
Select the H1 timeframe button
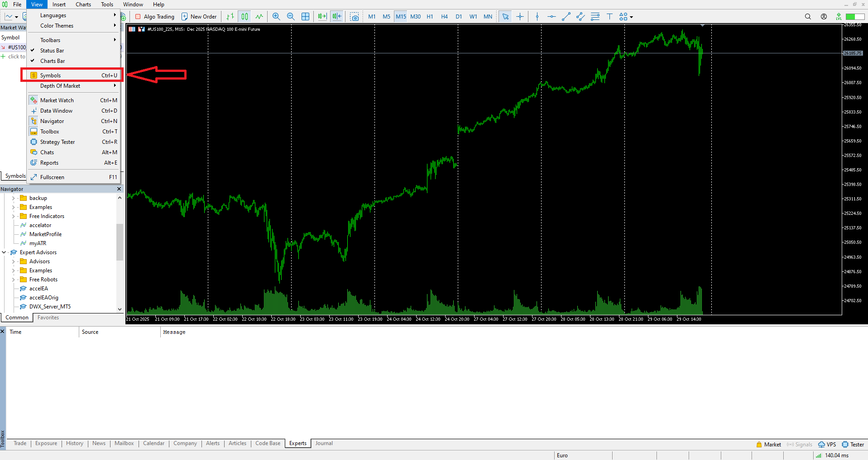pyautogui.click(x=430, y=17)
